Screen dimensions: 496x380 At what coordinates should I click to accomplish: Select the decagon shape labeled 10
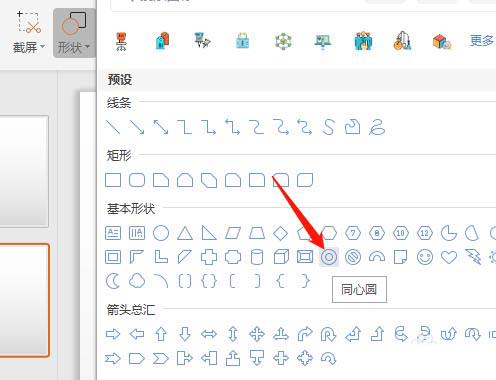[401, 233]
